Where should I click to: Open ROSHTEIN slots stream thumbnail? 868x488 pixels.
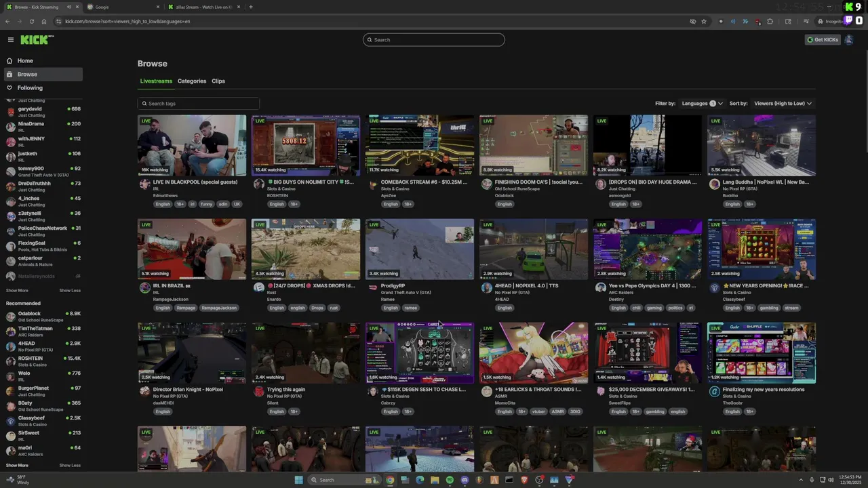tap(306, 145)
